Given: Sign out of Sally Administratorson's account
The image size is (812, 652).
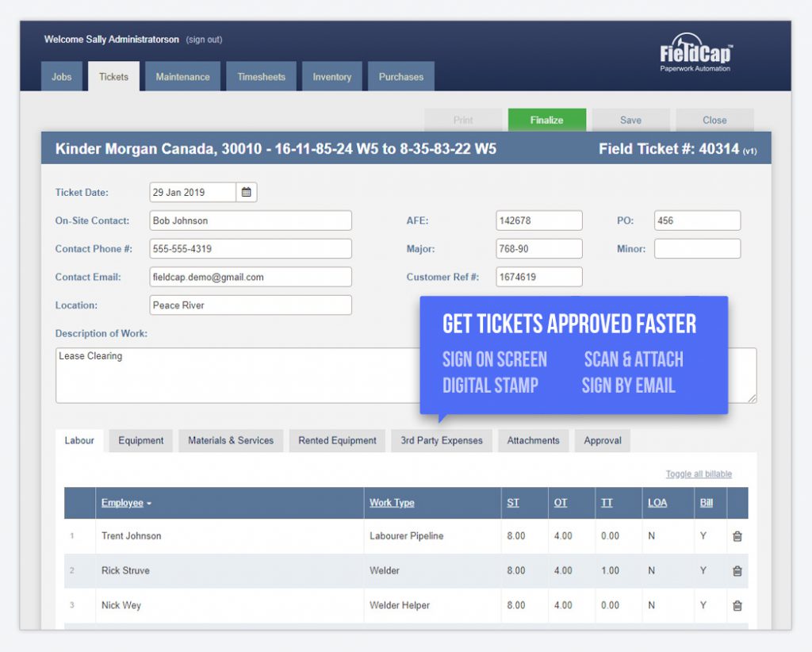Looking at the screenshot, I should click(x=204, y=39).
